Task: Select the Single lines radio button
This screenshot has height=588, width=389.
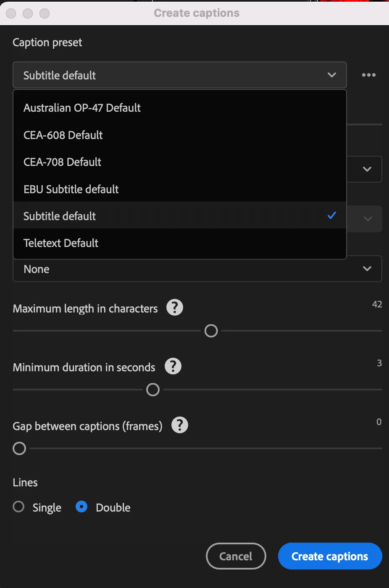Action: click(18, 507)
